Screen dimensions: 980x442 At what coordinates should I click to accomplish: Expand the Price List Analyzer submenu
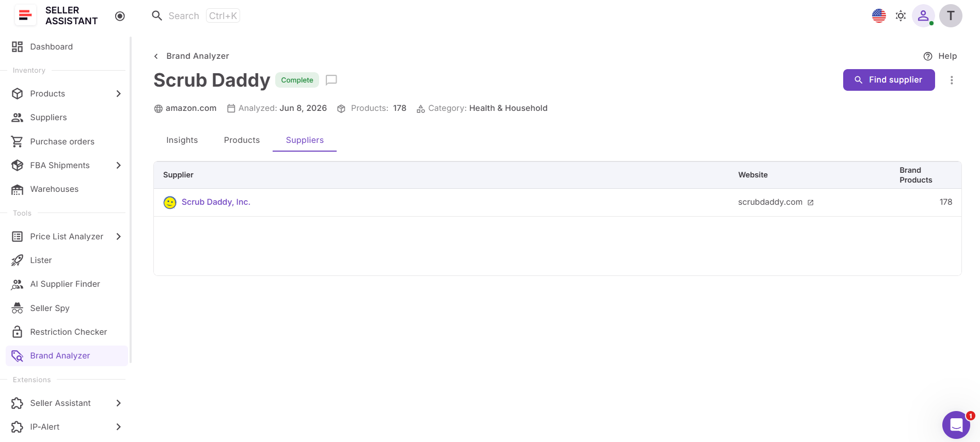tap(119, 237)
